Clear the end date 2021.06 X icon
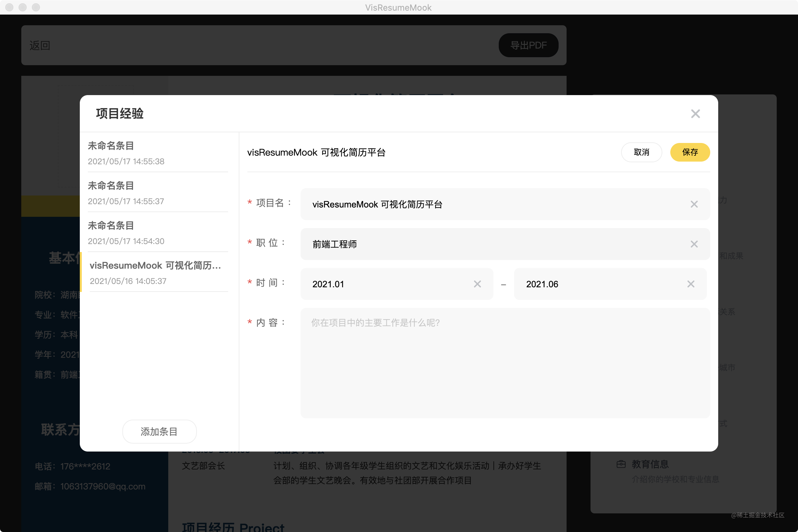 pyautogui.click(x=691, y=284)
